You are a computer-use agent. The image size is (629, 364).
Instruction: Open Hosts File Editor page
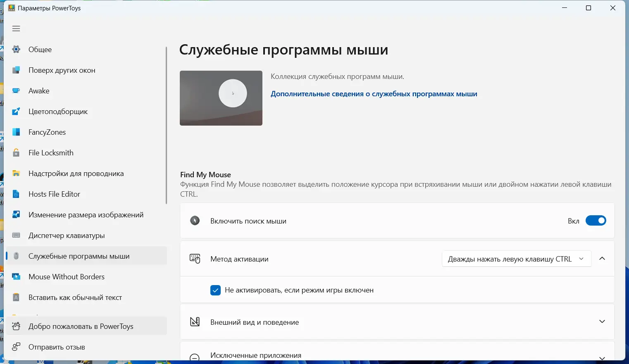coord(86,194)
